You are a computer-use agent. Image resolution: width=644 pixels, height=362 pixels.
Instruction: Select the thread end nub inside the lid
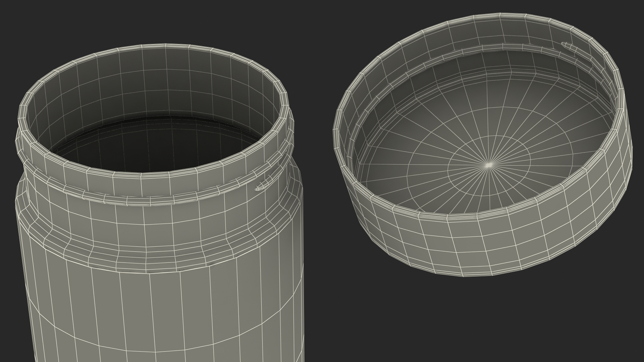pos(568,46)
